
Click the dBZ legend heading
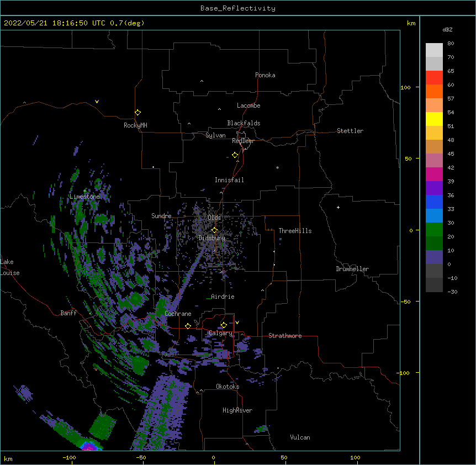point(447,30)
